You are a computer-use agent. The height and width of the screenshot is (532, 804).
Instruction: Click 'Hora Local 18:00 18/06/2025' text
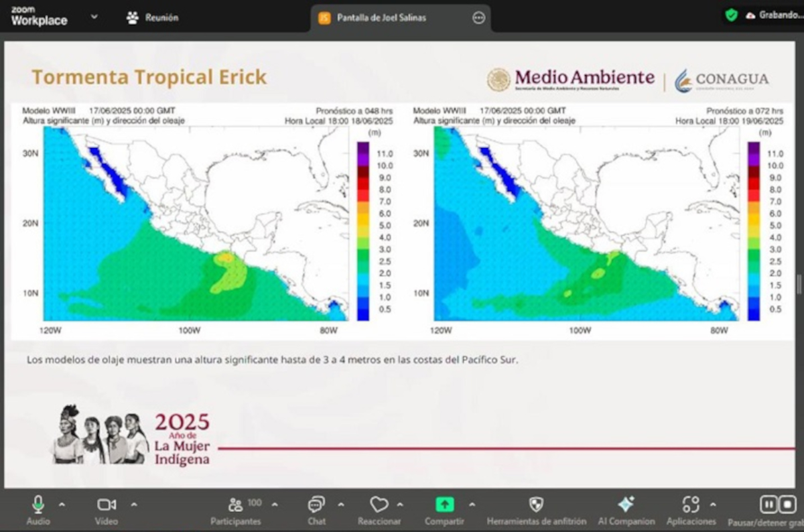tap(339, 121)
